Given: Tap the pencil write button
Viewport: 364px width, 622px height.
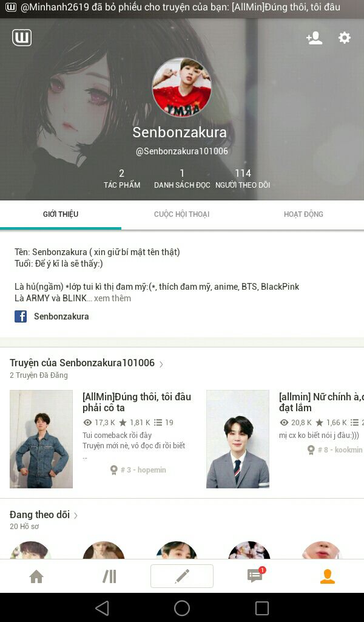Looking at the screenshot, I should tap(182, 576).
